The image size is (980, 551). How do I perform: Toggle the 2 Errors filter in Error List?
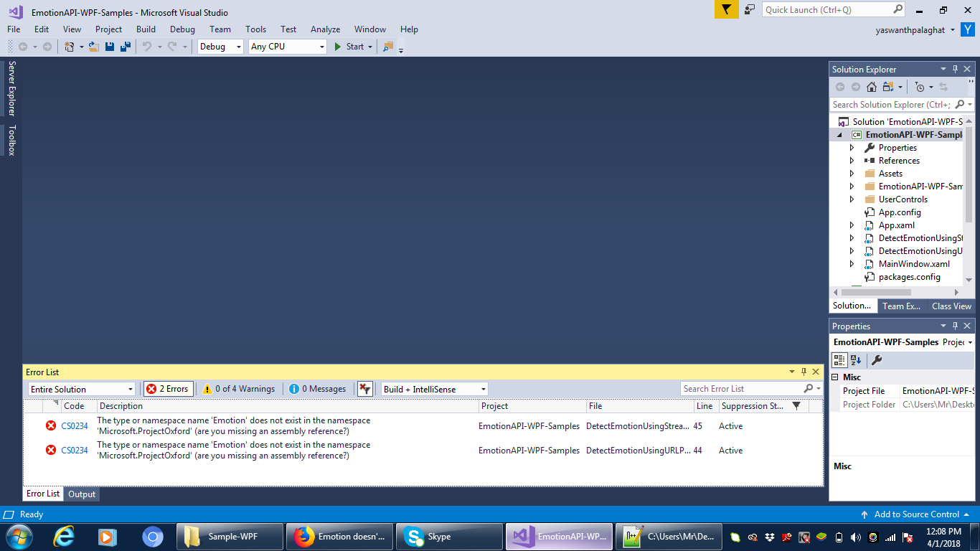tap(168, 388)
